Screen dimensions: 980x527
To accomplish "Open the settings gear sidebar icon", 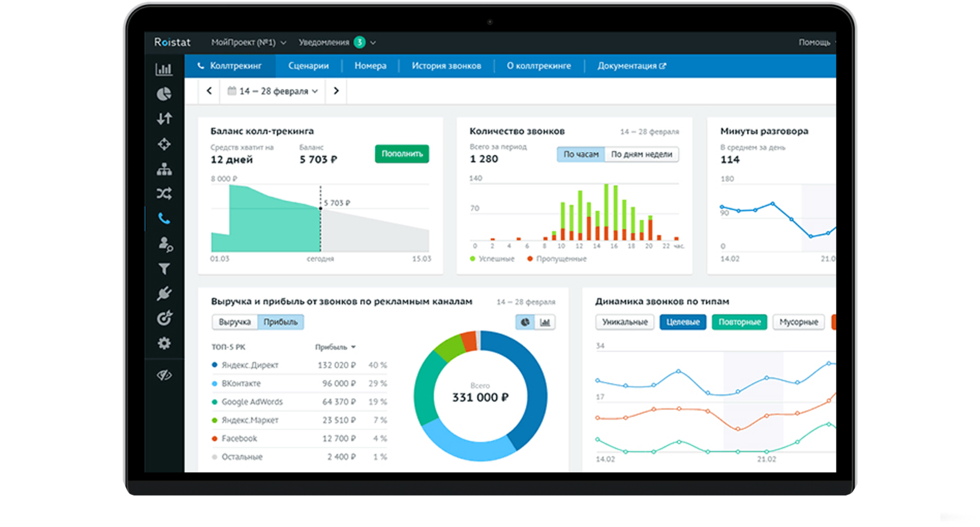I will (164, 343).
